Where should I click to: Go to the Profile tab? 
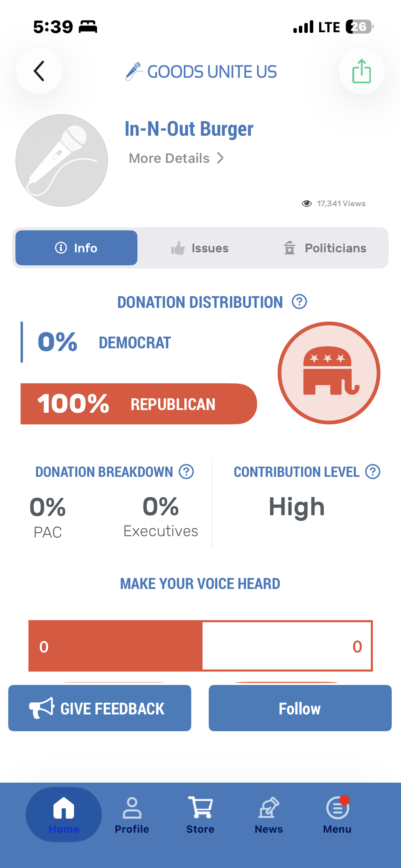pyautogui.click(x=132, y=815)
